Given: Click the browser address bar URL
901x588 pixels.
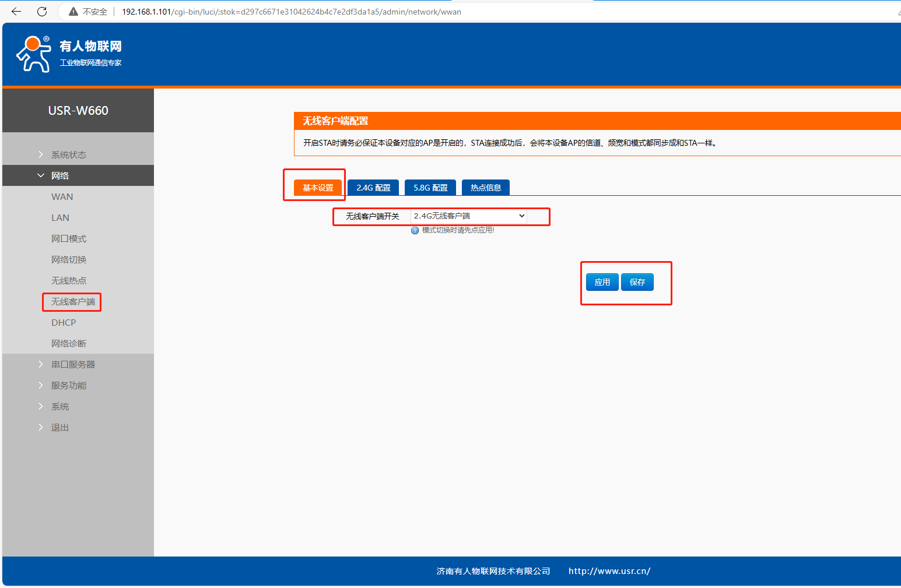Looking at the screenshot, I should pos(292,12).
